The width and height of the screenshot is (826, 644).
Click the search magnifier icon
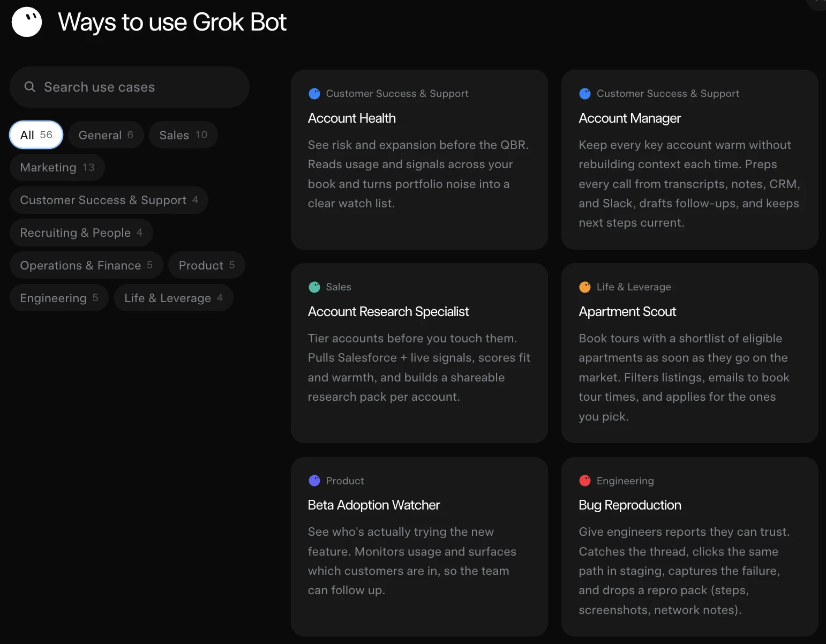(x=30, y=87)
